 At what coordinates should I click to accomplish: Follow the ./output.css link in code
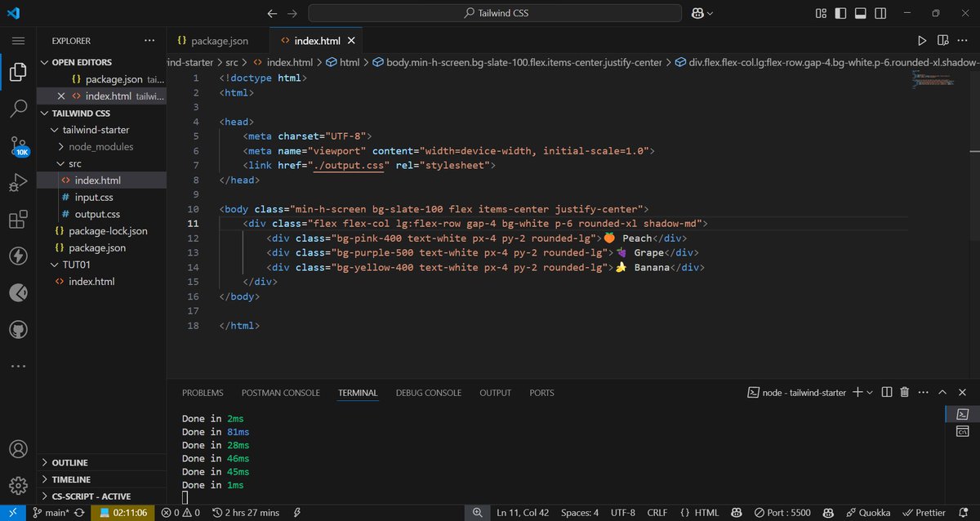click(349, 166)
